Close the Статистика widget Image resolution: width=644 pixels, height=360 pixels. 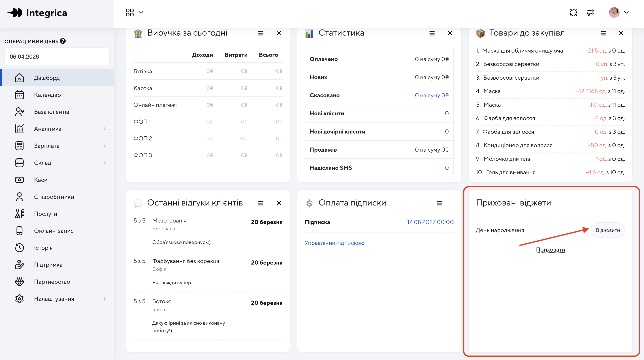pos(450,33)
